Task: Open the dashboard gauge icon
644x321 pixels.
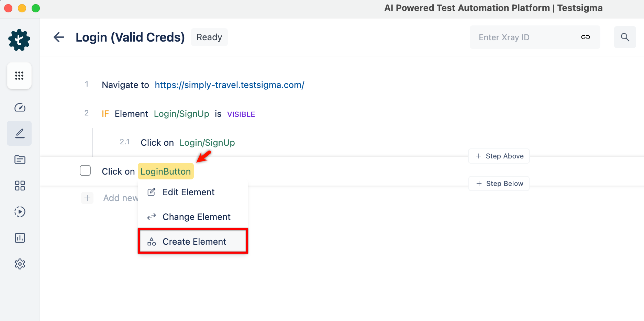Action: point(20,108)
